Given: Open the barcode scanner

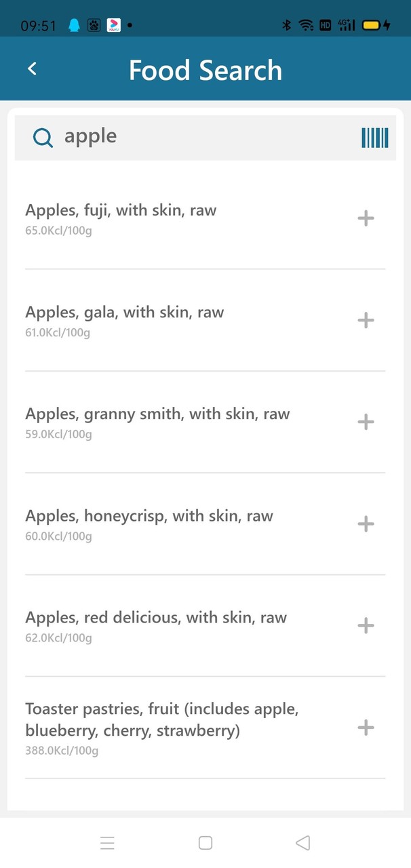Looking at the screenshot, I should 374,137.
